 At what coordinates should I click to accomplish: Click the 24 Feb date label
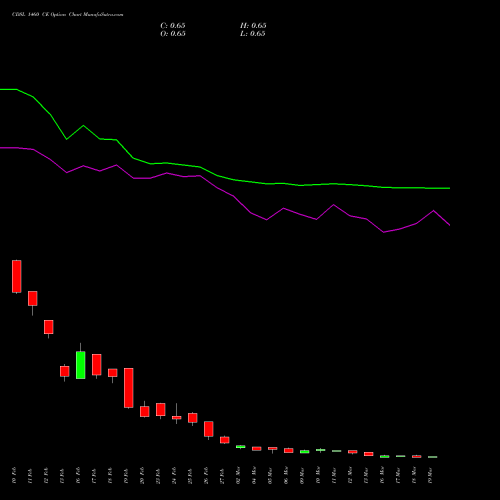pos(174,475)
